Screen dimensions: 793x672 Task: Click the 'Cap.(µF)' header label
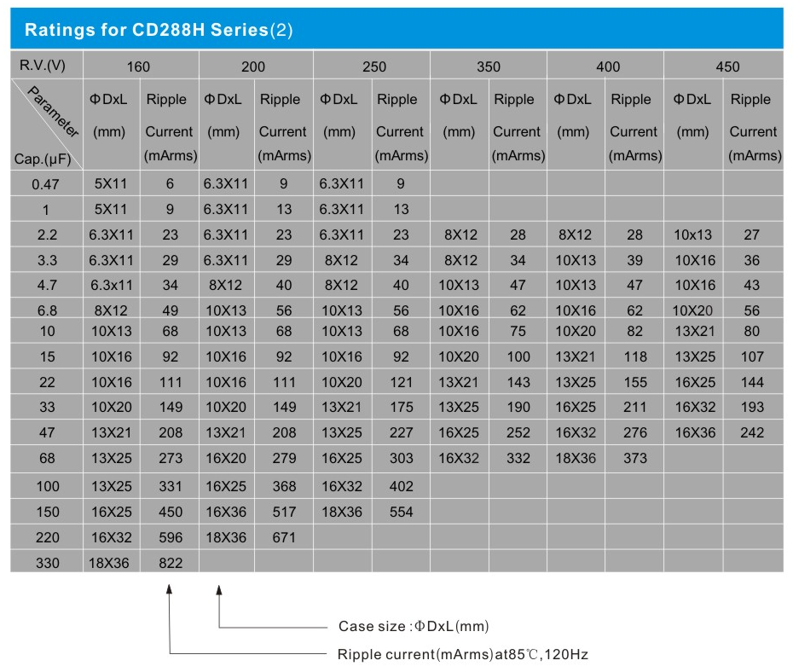pyautogui.click(x=43, y=159)
